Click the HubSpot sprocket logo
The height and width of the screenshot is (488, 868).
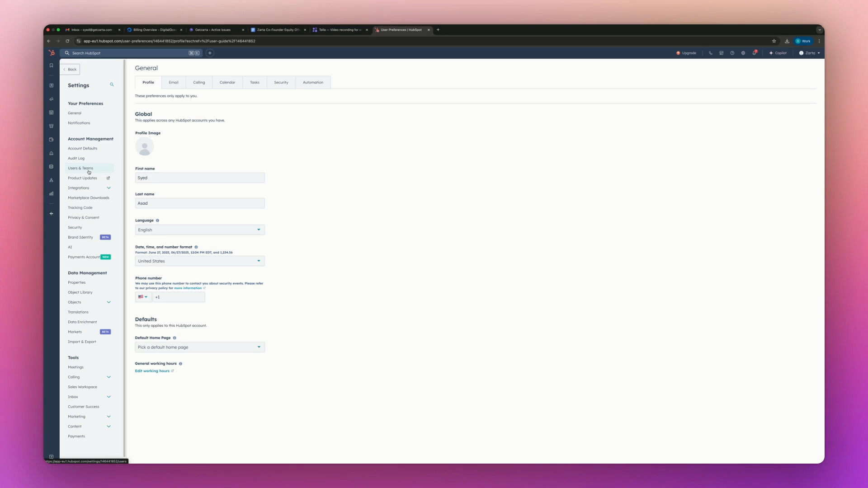pos(52,53)
